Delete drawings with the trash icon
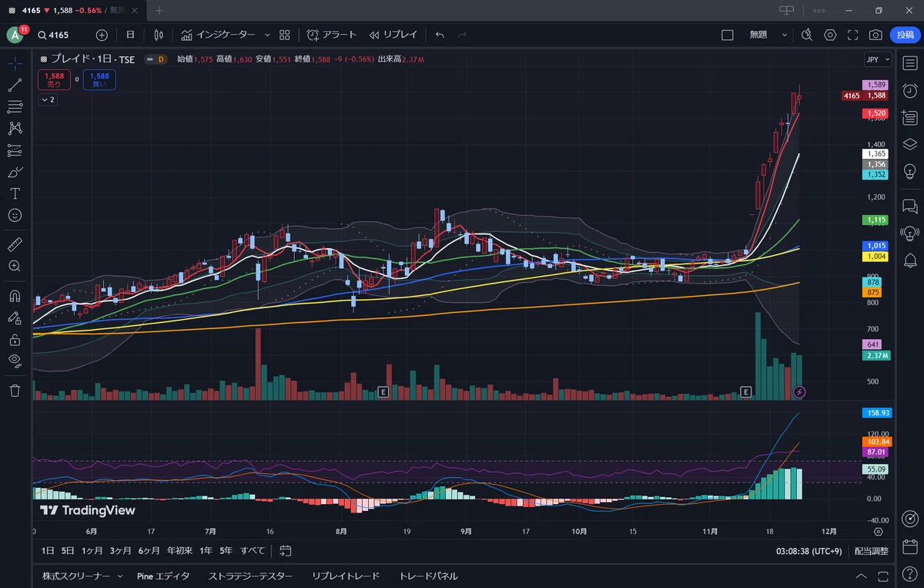 point(15,391)
